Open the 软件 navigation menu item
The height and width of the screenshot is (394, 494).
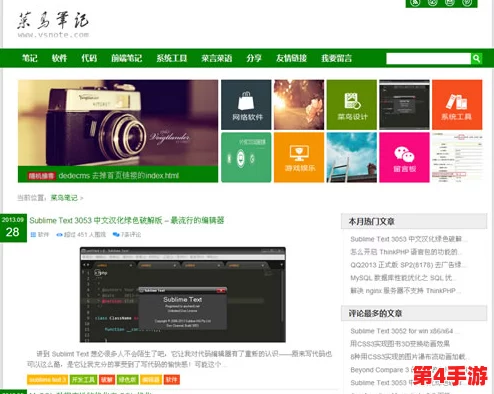point(59,58)
